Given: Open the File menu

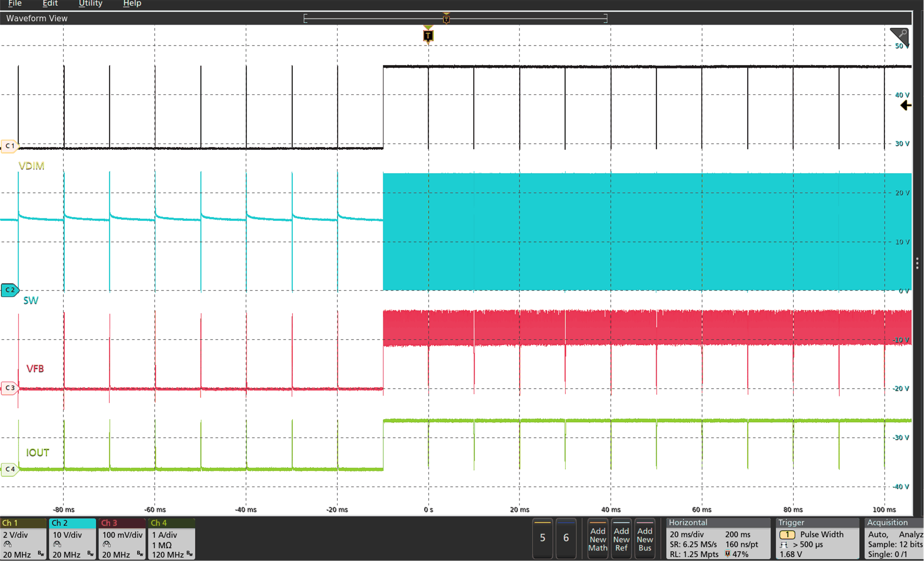Looking at the screenshot, I should pyautogui.click(x=14, y=3).
